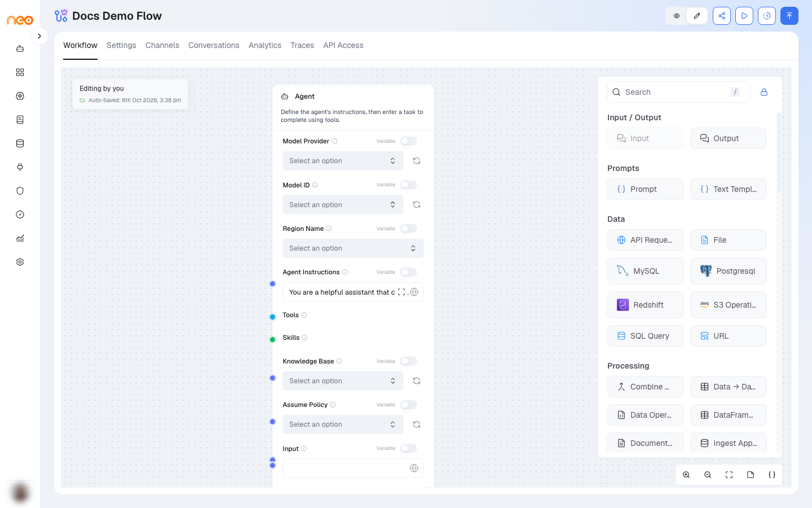Open version history clock icon
The width and height of the screenshot is (812, 508).
[x=767, y=16]
